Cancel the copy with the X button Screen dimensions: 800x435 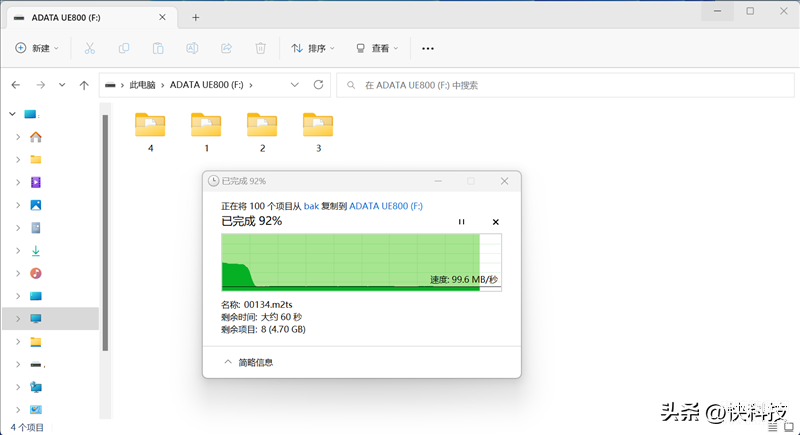pos(495,222)
